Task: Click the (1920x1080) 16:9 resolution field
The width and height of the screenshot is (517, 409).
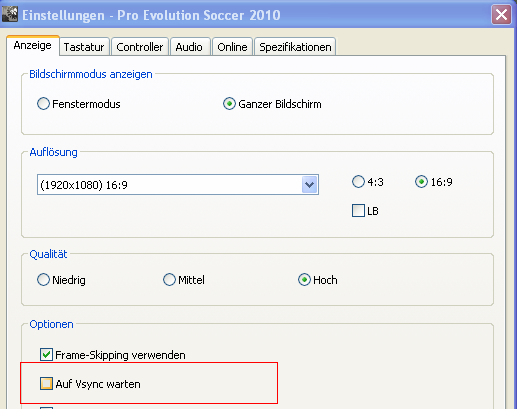Action: [178, 184]
